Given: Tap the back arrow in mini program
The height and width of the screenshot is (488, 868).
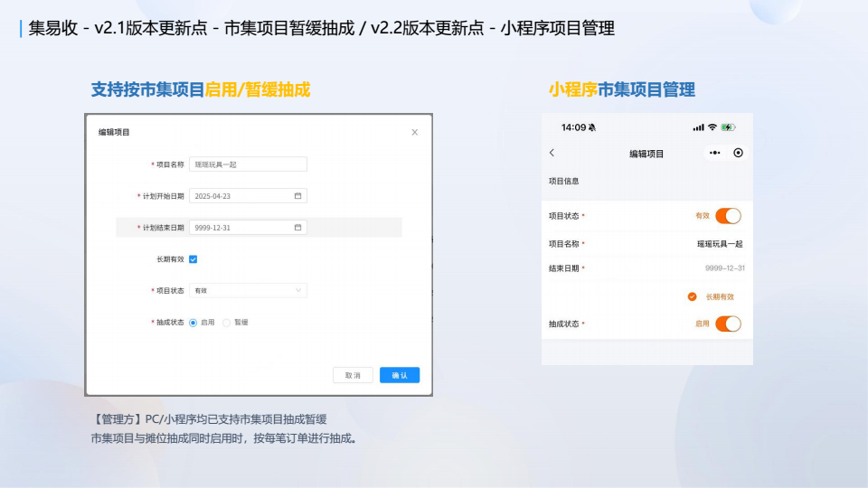Looking at the screenshot, I should [x=552, y=153].
